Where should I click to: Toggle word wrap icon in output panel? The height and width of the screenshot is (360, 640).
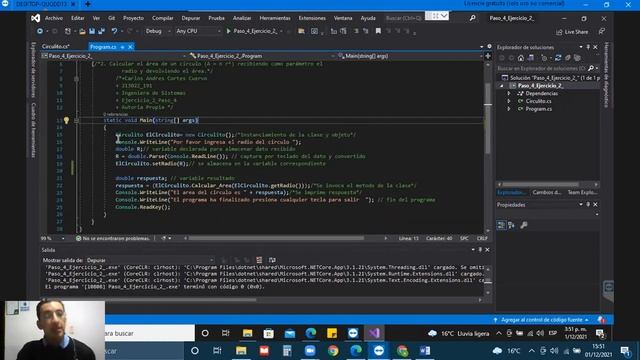(272, 260)
